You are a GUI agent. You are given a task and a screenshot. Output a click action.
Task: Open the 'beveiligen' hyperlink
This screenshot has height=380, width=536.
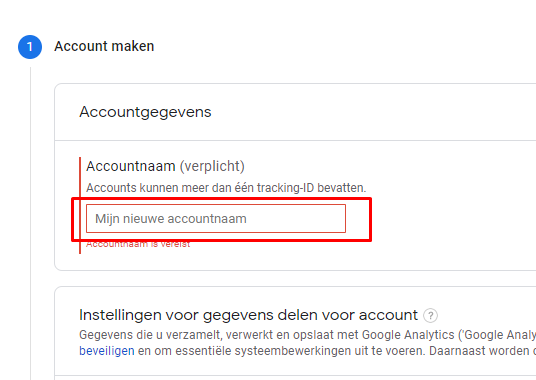tap(107, 351)
